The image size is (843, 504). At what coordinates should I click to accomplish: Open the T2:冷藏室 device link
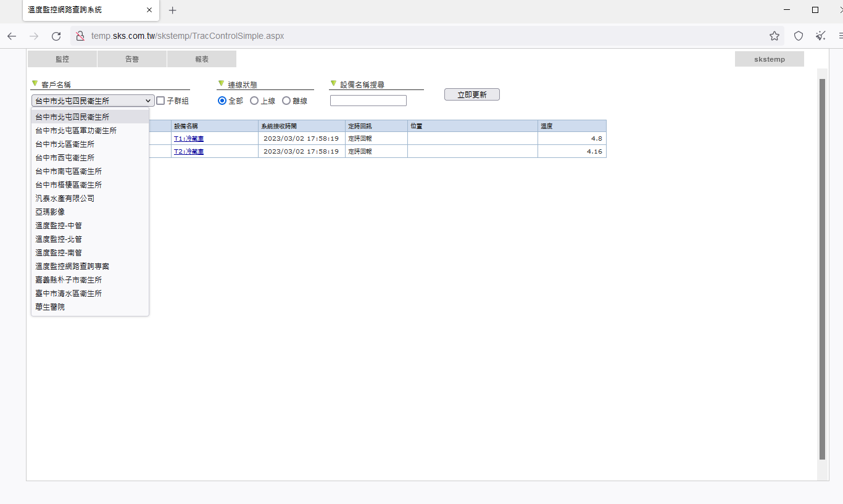pos(189,151)
